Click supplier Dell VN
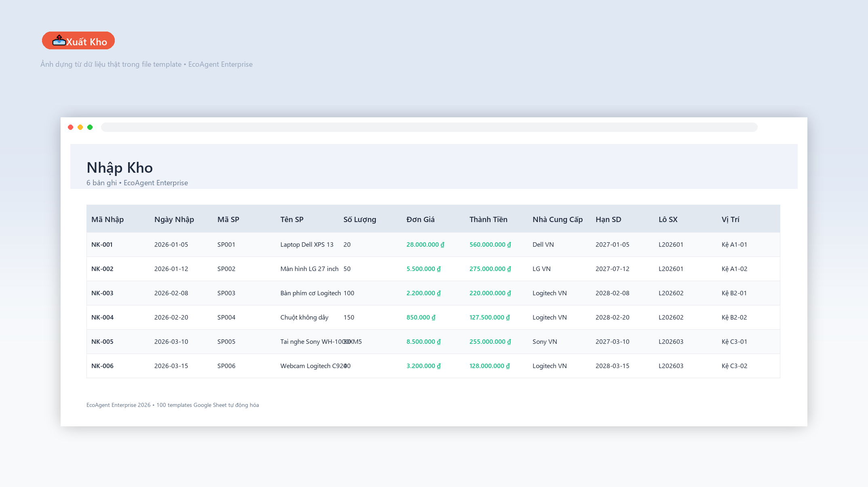This screenshot has height=487, width=868. click(x=543, y=244)
